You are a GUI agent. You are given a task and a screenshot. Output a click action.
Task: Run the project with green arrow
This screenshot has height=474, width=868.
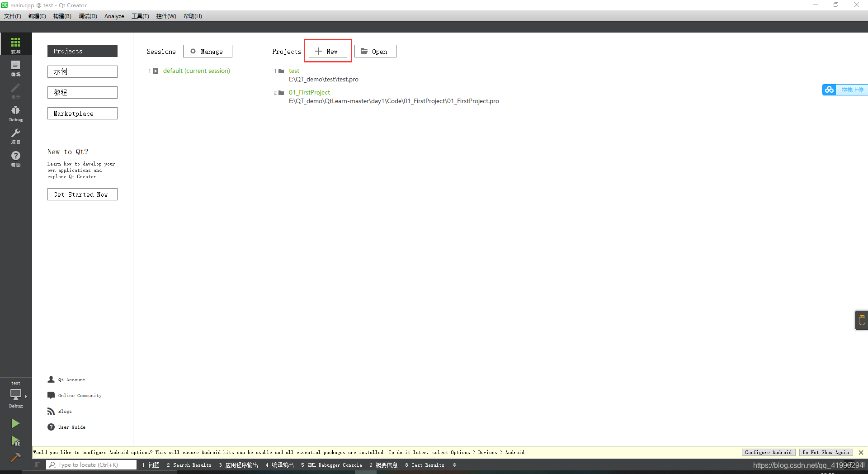[x=15, y=423]
